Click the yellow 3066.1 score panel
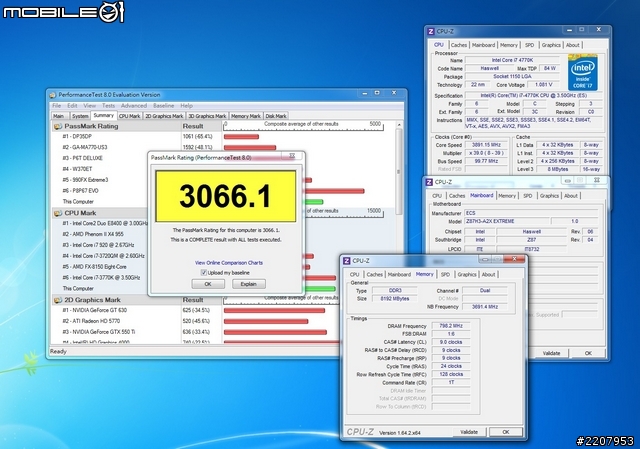Viewport: 640px width, 449px height. point(226,196)
